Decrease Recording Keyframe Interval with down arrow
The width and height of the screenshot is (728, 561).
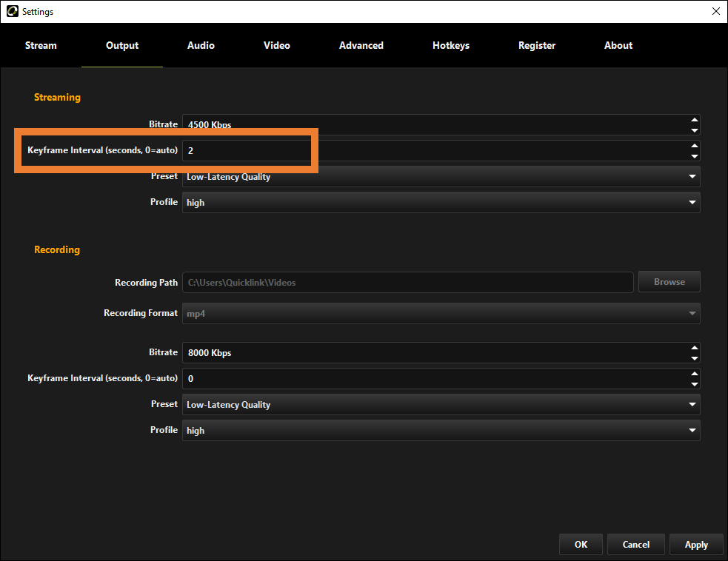(695, 384)
